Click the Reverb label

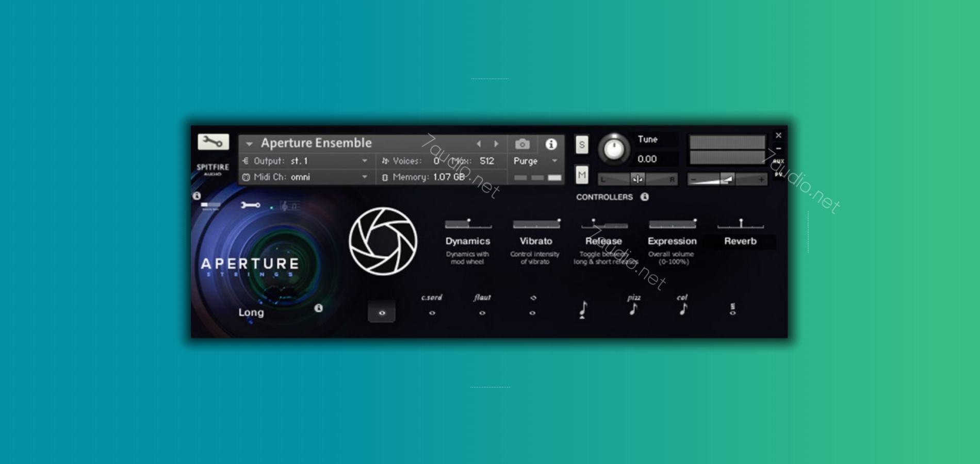point(740,241)
